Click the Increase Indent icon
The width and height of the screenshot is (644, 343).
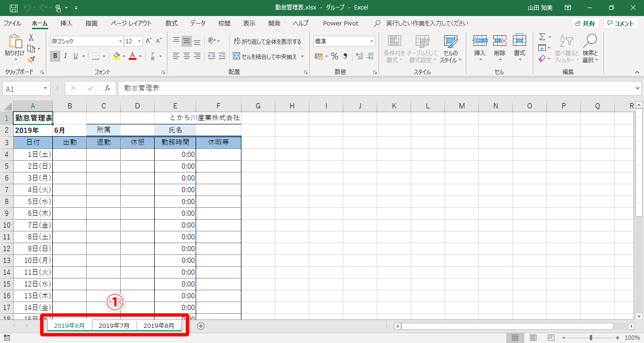222,56
